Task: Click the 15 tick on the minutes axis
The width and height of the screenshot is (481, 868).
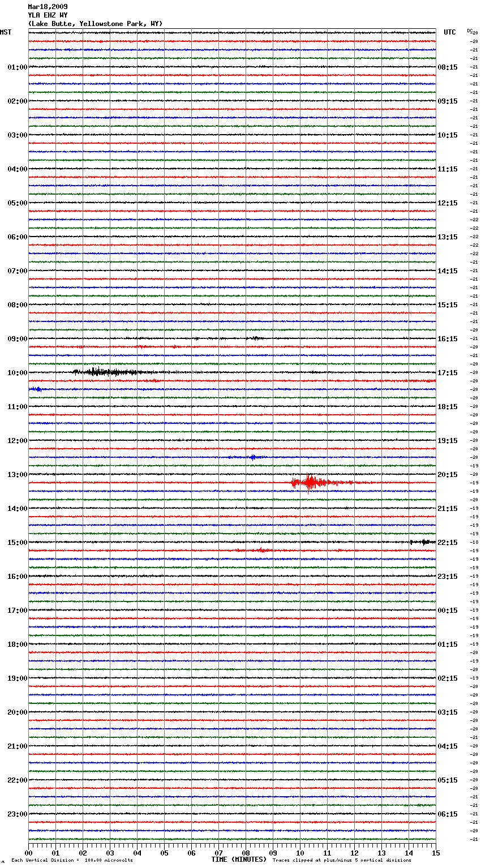Action: [436, 853]
